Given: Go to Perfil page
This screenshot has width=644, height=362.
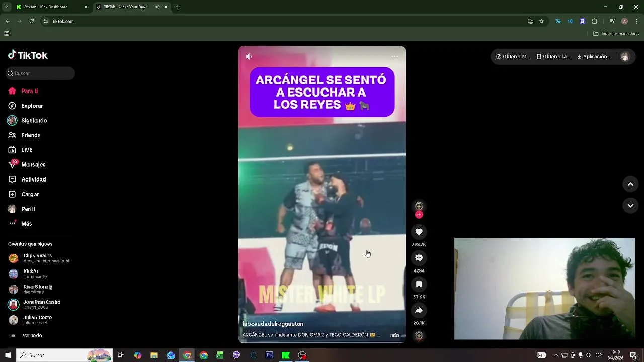Looking at the screenshot, I should [x=22, y=209].
